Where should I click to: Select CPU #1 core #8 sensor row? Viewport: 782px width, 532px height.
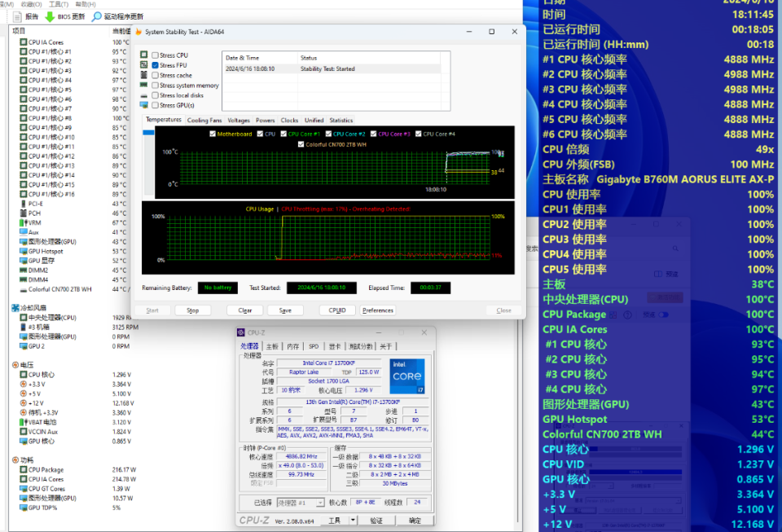(x=51, y=118)
